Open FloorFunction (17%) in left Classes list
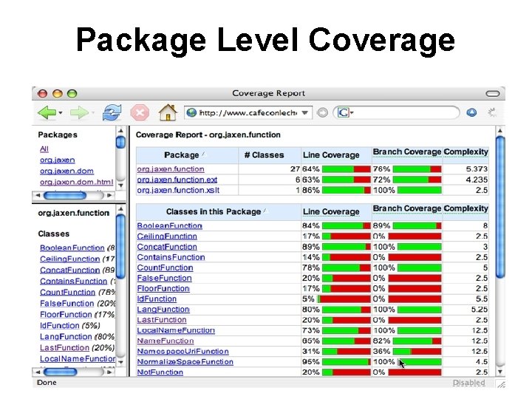The image size is (532, 399). click(x=66, y=315)
